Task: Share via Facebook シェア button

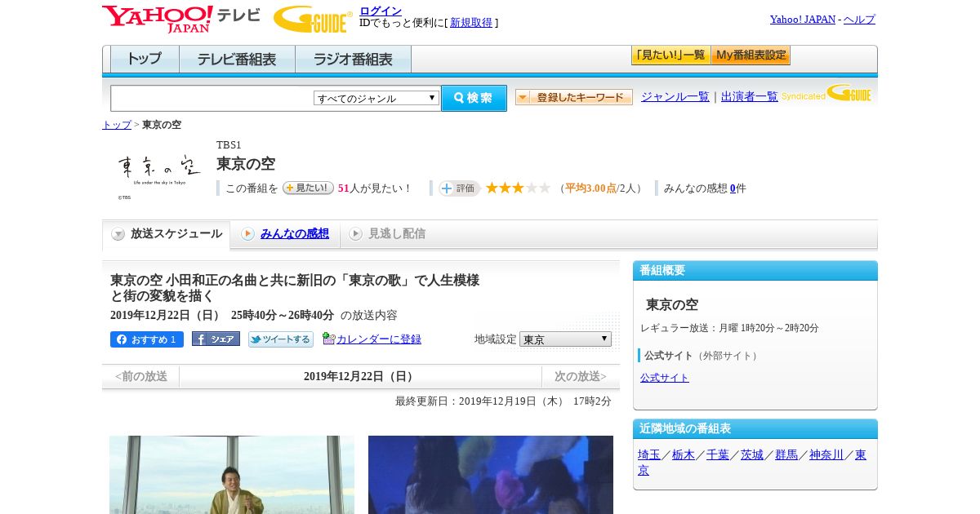Action: click(x=216, y=339)
